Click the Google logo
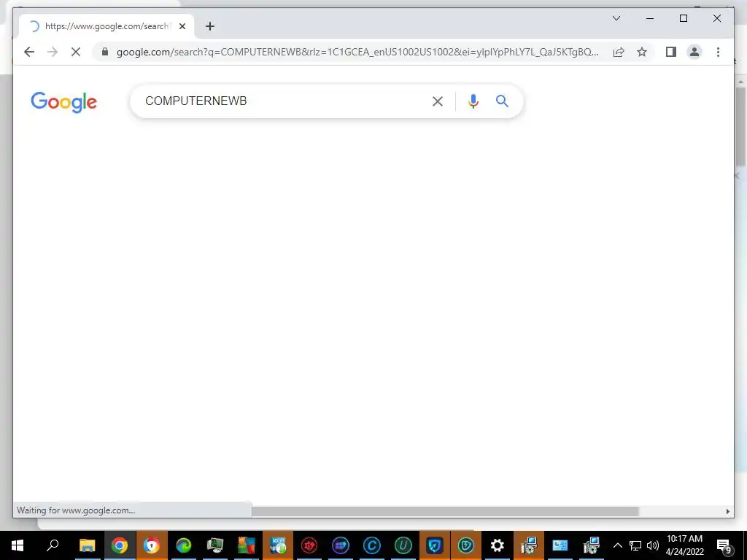 64,102
